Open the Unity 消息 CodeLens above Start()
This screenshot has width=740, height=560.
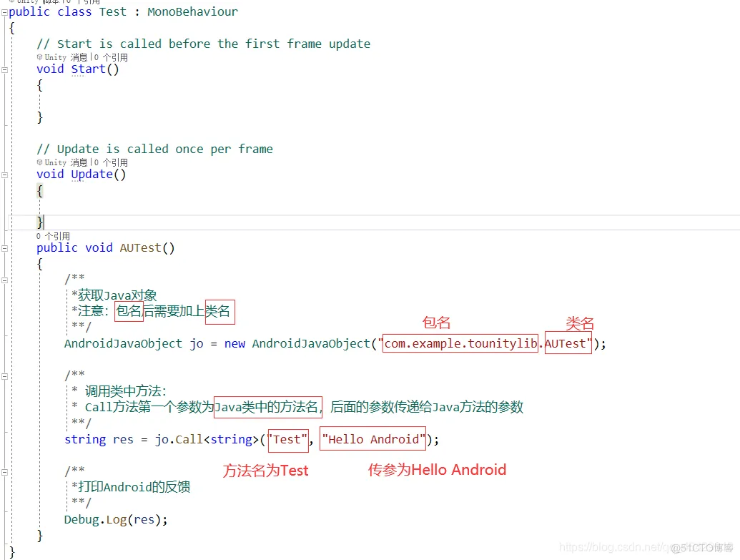[x=66, y=57]
